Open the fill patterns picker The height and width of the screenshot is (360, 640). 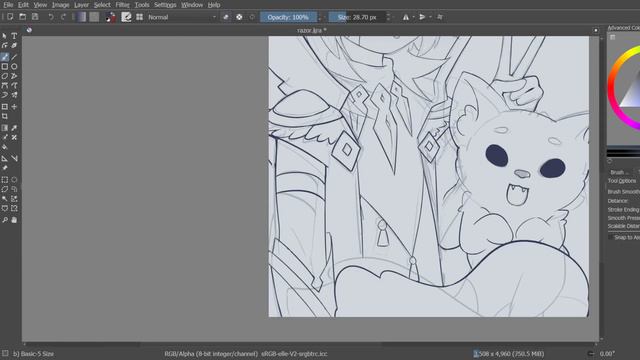94,17
